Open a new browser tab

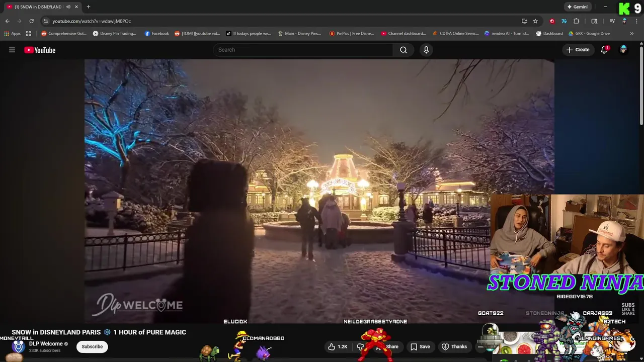tap(89, 7)
